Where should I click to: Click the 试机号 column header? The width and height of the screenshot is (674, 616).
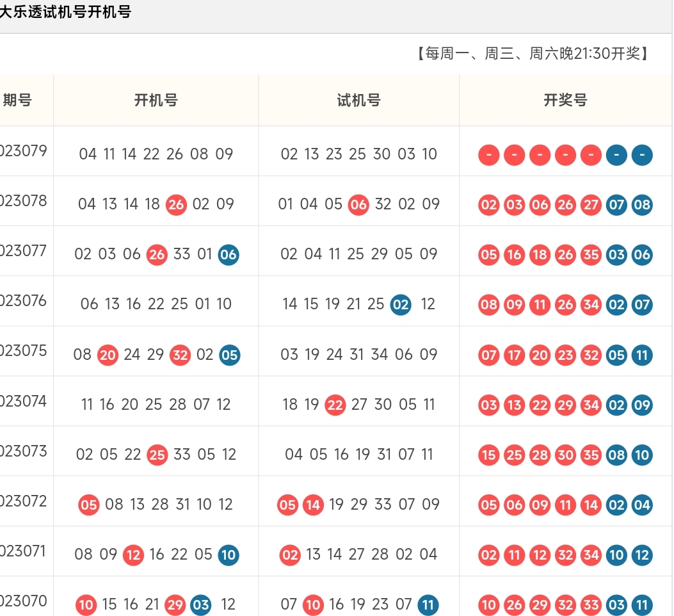[x=359, y=101]
